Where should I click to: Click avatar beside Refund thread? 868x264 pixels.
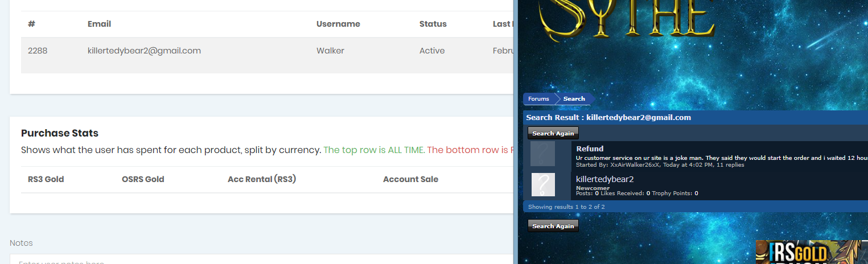542,154
